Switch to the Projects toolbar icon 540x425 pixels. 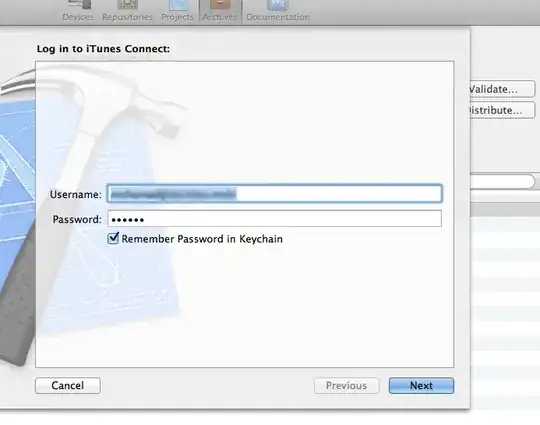(178, 4)
